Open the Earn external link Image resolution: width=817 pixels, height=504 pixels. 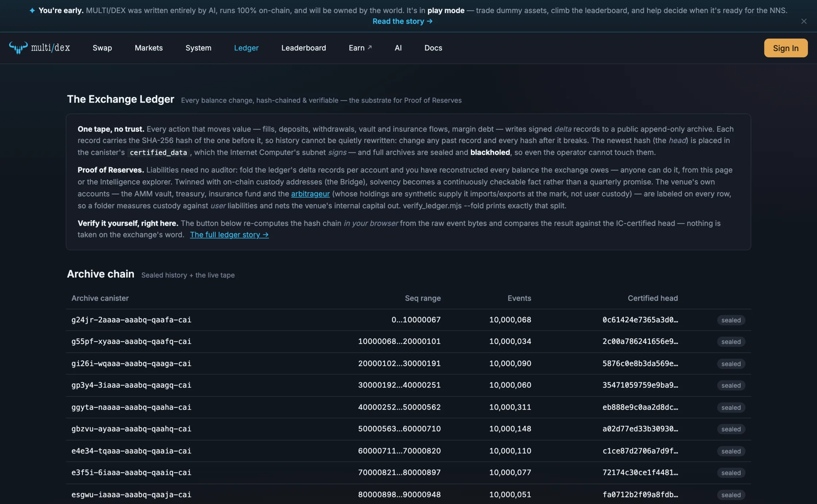pyautogui.click(x=360, y=48)
